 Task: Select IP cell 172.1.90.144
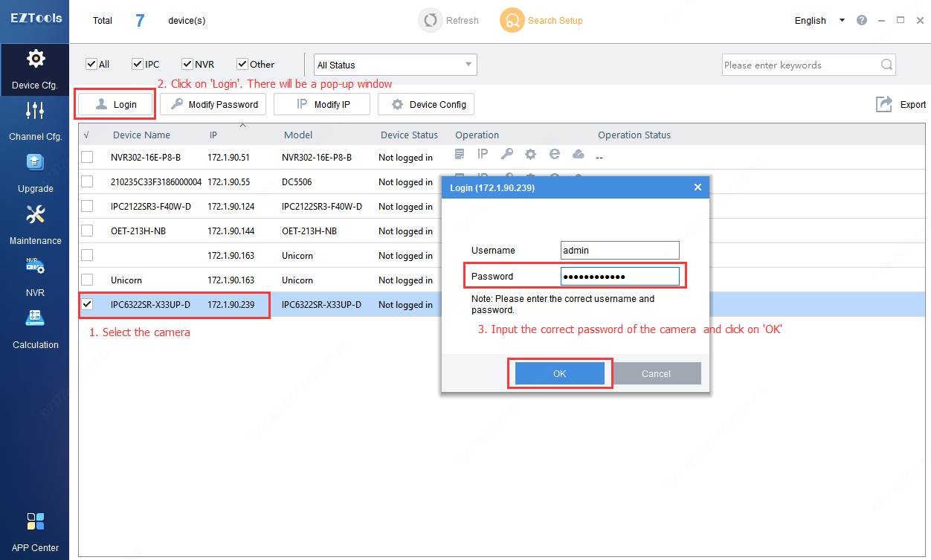(x=231, y=231)
